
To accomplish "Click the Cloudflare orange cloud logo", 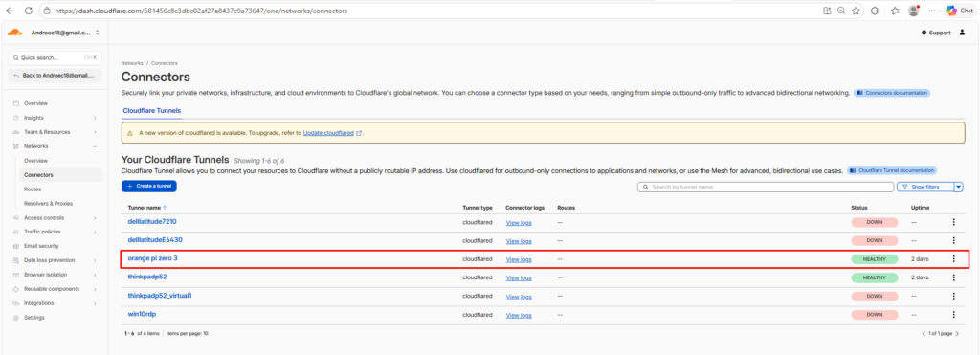I will coord(15,33).
